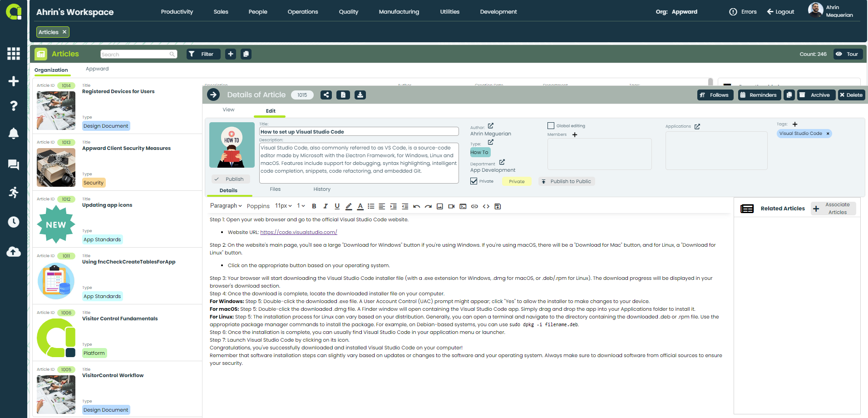The height and width of the screenshot is (418, 868).
Task: Click the cloud upload sidebar icon
Action: pyautogui.click(x=14, y=252)
